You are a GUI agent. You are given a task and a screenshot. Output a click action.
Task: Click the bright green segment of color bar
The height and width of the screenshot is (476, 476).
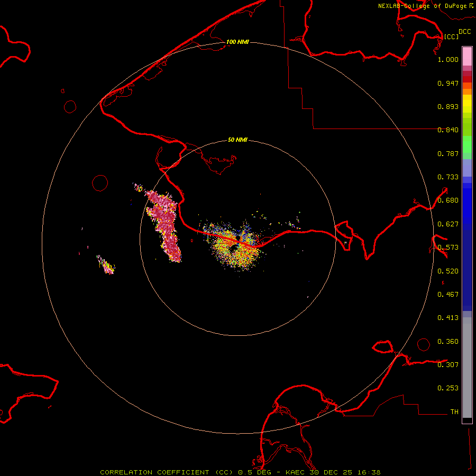click(467, 144)
